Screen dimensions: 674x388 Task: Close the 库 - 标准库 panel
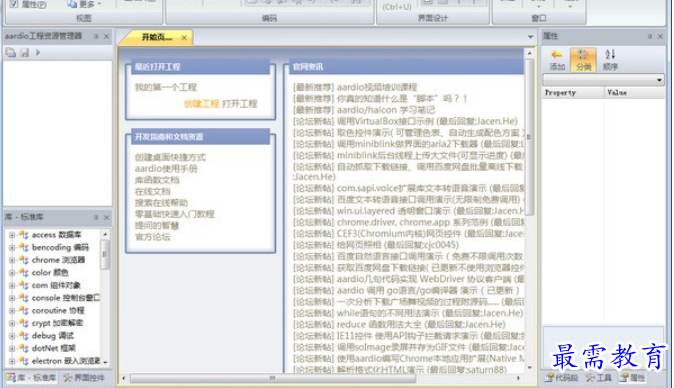(x=107, y=217)
